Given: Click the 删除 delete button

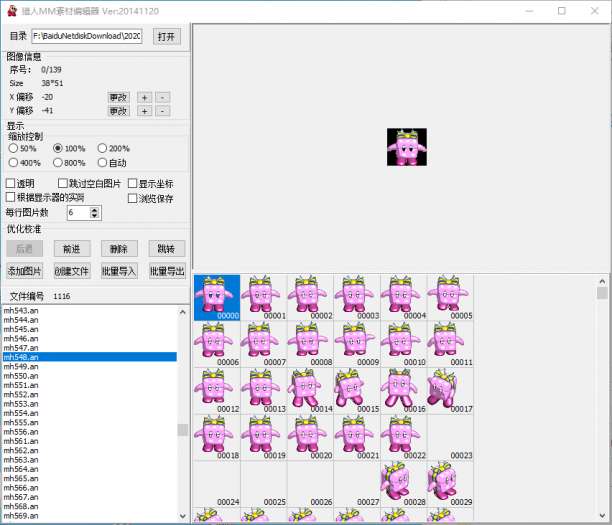Looking at the screenshot, I should 119,249.
